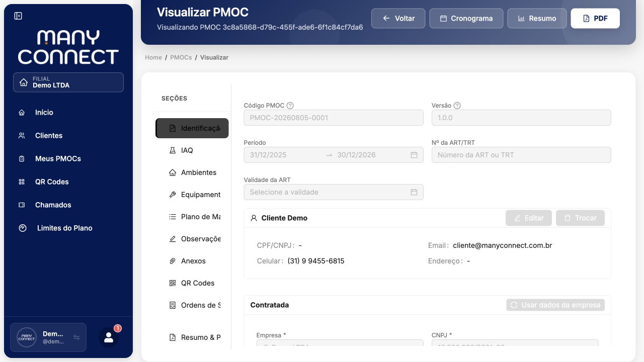Click the wrench icon beside Equipamentos
Viewport: 644px width, 362px height.
click(x=173, y=195)
